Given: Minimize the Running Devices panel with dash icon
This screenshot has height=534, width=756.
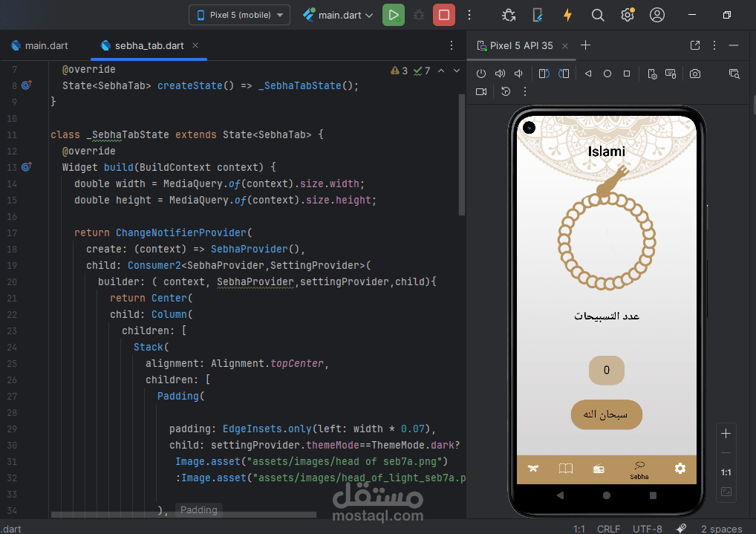Looking at the screenshot, I should tap(734, 45).
